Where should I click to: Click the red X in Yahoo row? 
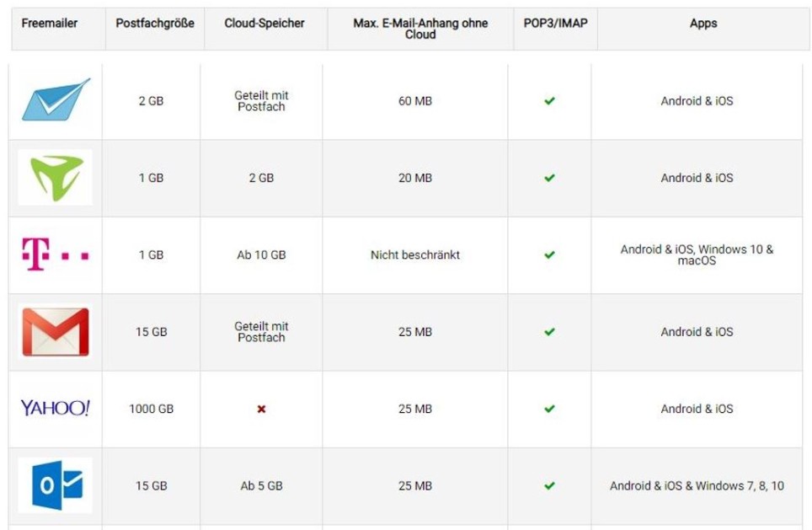261,410
